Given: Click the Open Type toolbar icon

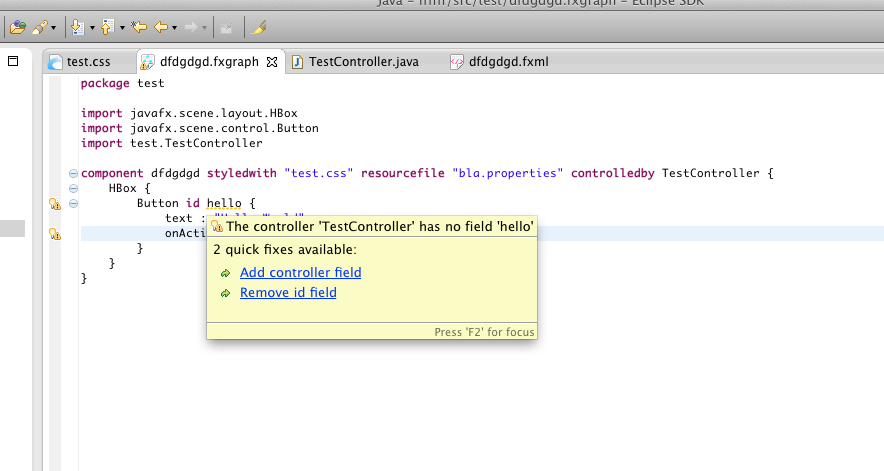Looking at the screenshot, I should (x=18, y=27).
